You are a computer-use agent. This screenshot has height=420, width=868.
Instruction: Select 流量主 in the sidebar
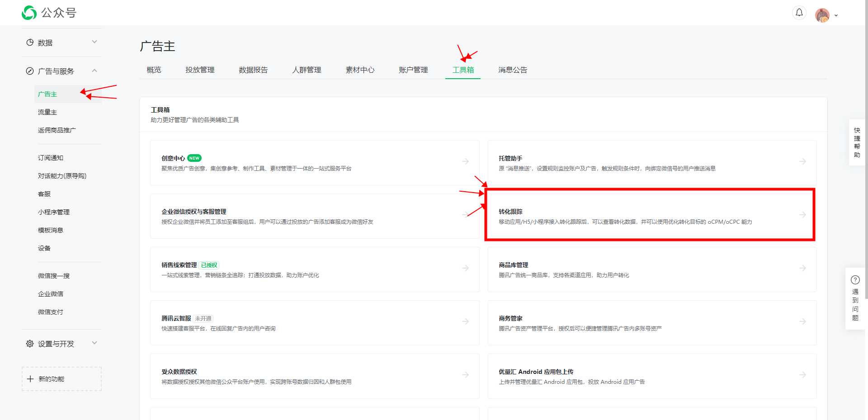coord(47,112)
